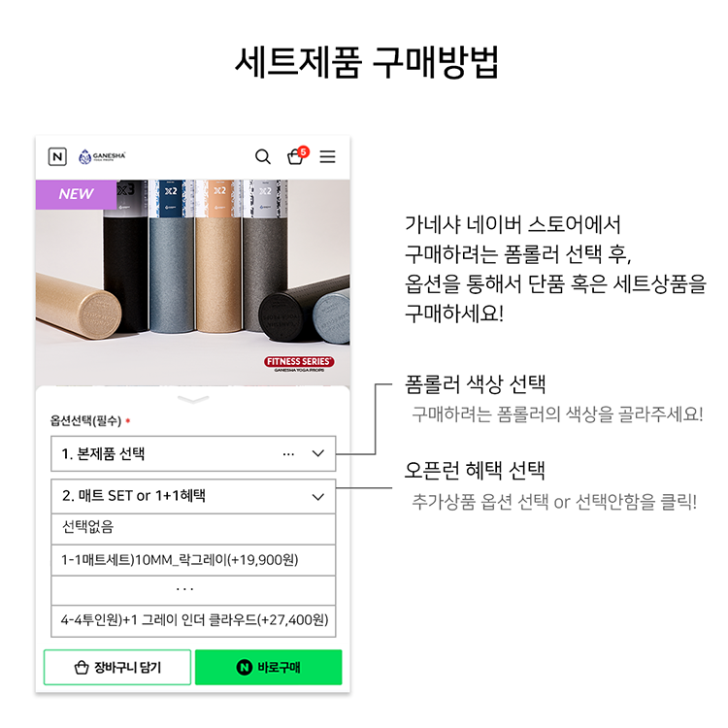Click the green 바로구매 button
The height and width of the screenshot is (728, 728).
[x=268, y=667]
